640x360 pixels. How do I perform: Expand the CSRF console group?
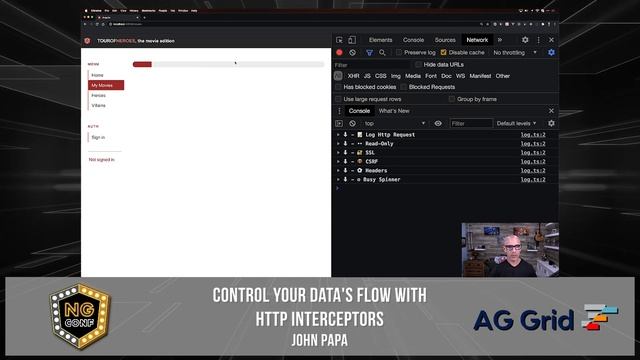338,162
